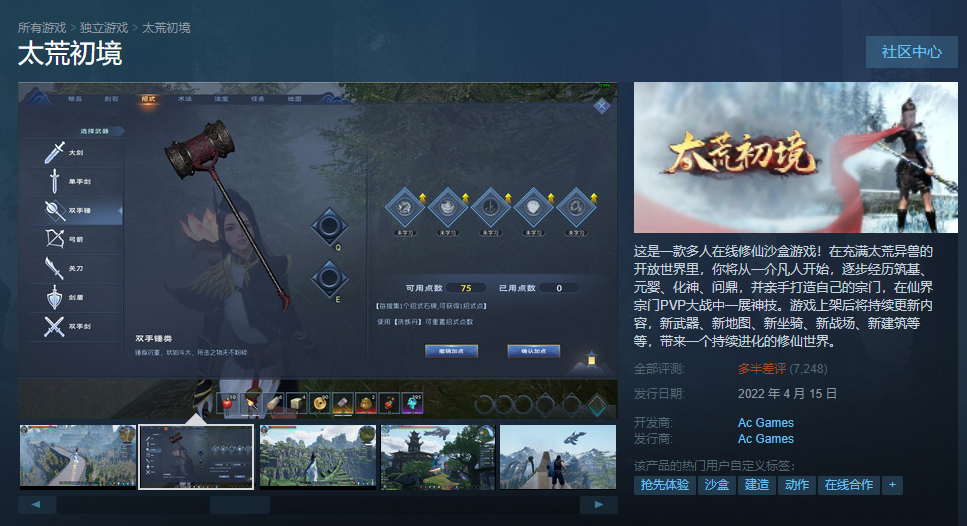This screenshot has width=967, height=526.
Task: Go to 所有游戏 breadcrumb
Action: 42,28
